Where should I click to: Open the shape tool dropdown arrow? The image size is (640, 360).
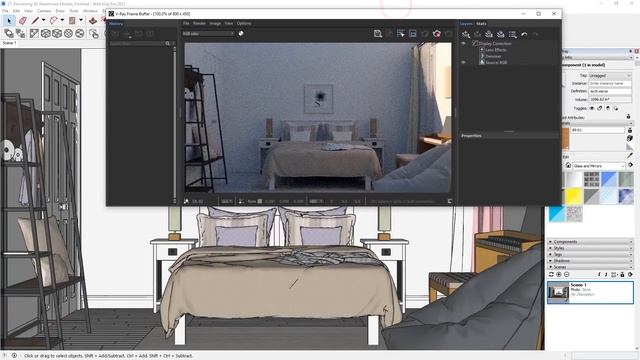(x=81, y=20)
